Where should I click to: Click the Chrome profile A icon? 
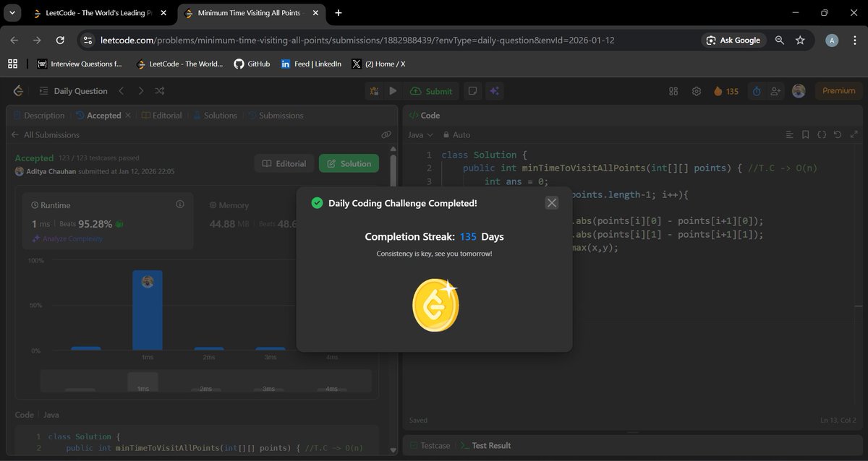point(832,40)
